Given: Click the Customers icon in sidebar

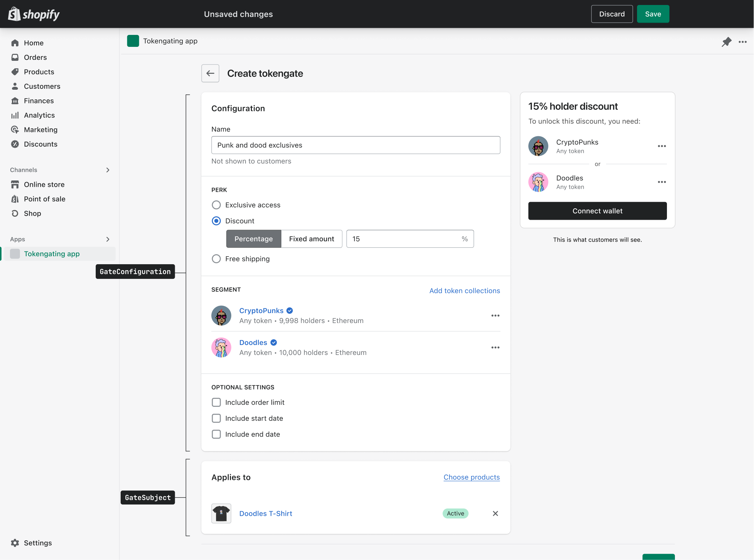Looking at the screenshot, I should tap(15, 86).
